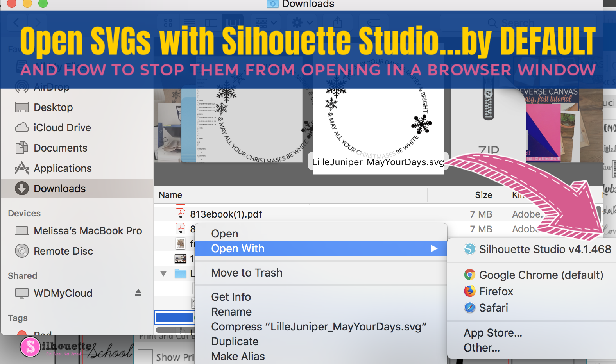This screenshot has height=364, width=616.
Task: Collapse the expanded folder's disclosure triangle
Action: 163,273
